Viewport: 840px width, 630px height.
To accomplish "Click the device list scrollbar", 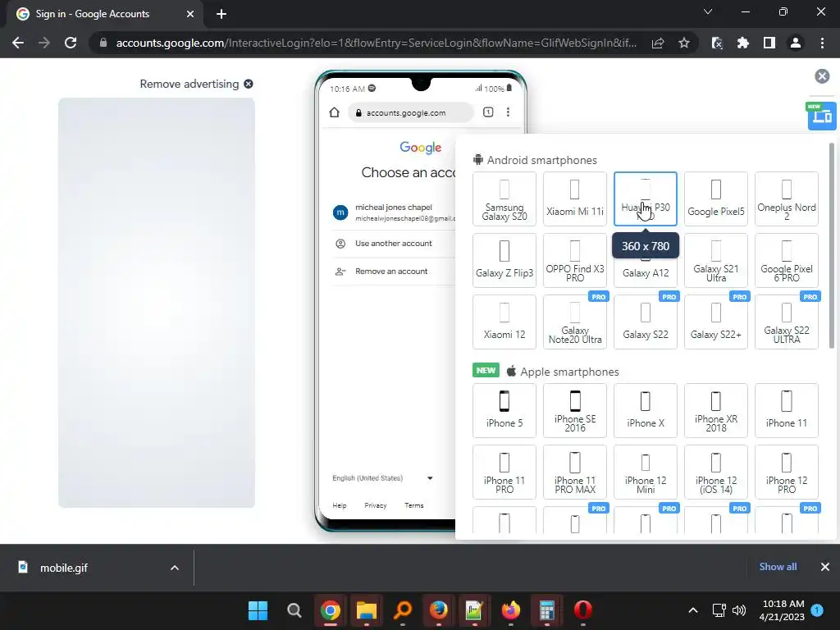I will [832, 244].
